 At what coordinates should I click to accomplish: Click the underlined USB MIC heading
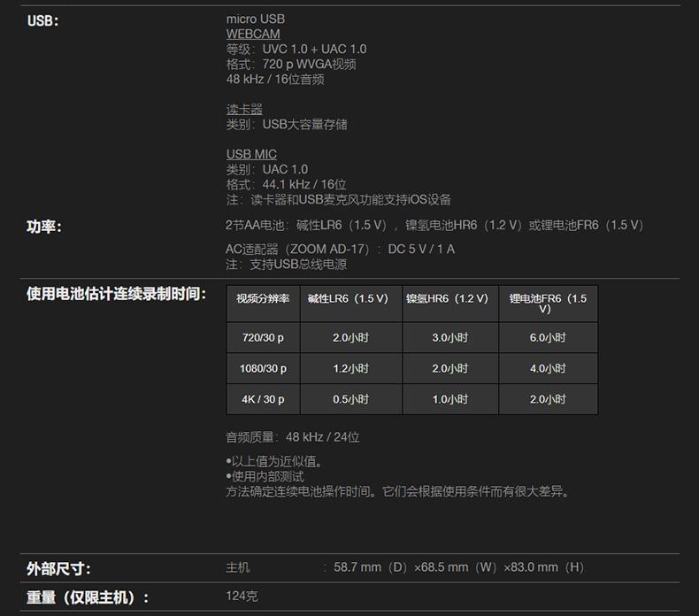tap(251, 154)
